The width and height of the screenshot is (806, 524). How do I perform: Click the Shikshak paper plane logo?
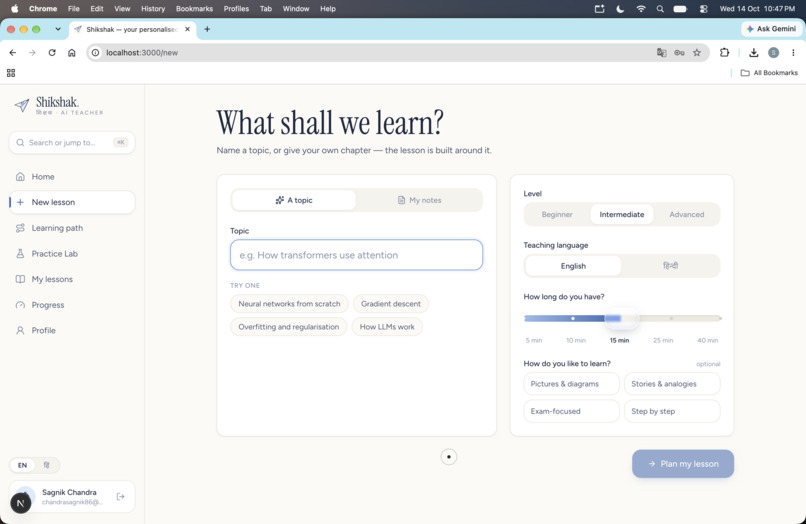point(22,105)
